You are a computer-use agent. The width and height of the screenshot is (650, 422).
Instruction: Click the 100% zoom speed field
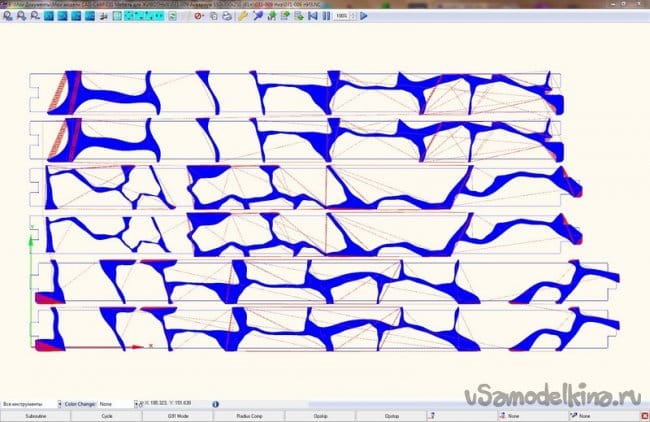pos(342,17)
